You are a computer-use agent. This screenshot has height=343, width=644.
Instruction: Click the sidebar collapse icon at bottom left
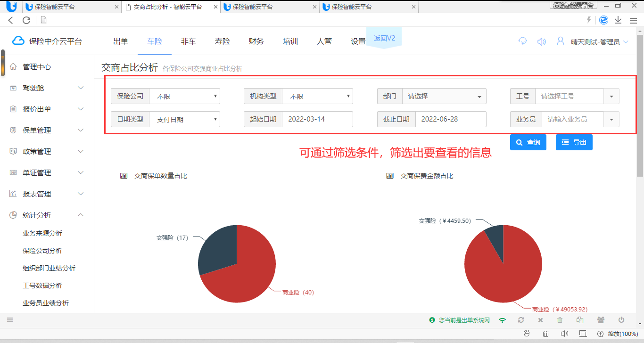pos(9,320)
